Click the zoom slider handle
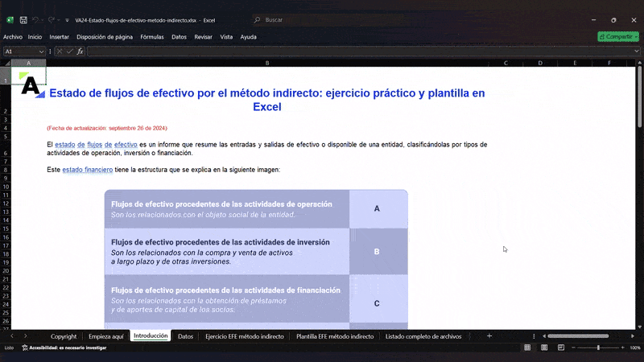The height and width of the screenshot is (362, 644). (x=598, y=348)
